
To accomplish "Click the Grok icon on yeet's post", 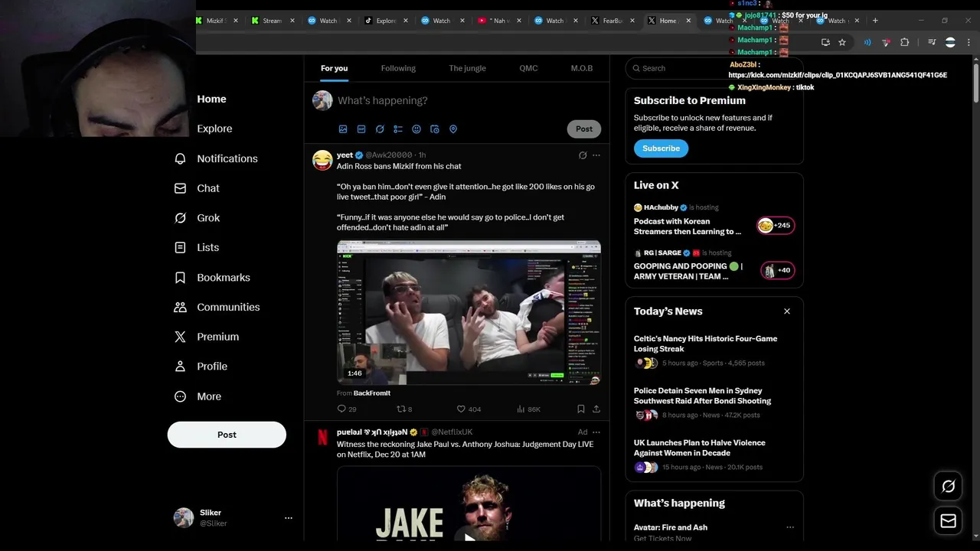I will [583, 155].
